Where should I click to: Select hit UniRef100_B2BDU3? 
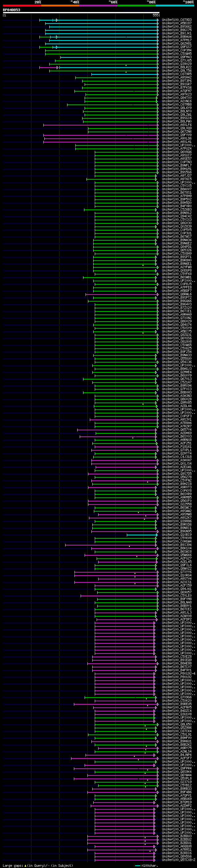click(176, 836)
